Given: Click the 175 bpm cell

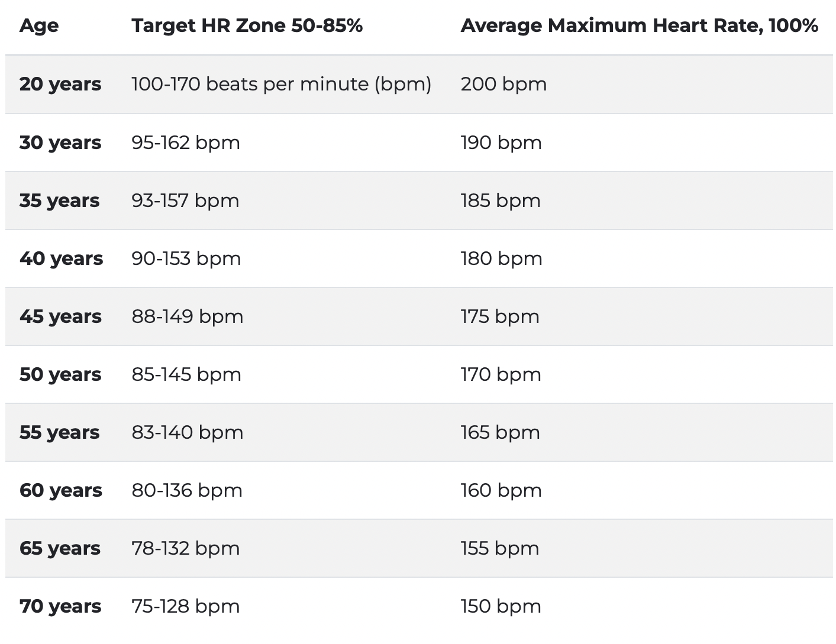Looking at the screenshot, I should coord(500,316).
